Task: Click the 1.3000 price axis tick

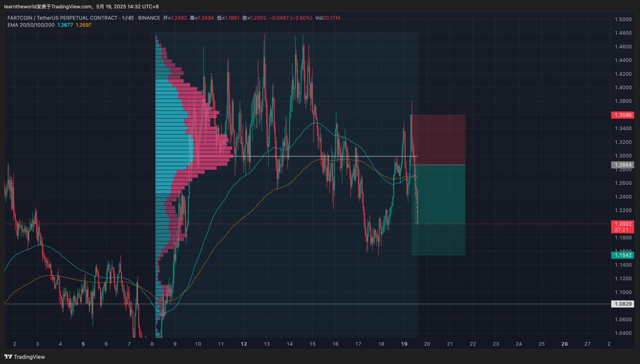Action: [623, 156]
